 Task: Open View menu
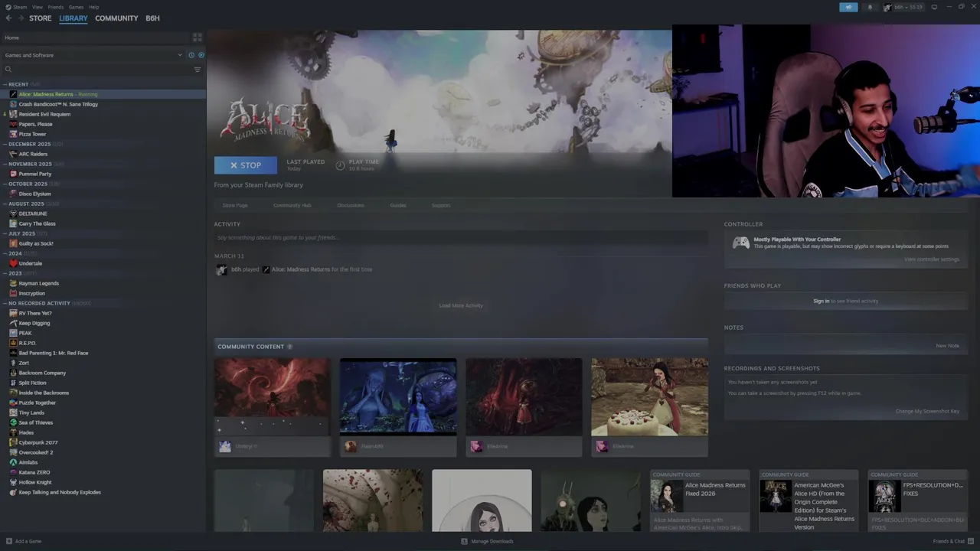coord(38,7)
